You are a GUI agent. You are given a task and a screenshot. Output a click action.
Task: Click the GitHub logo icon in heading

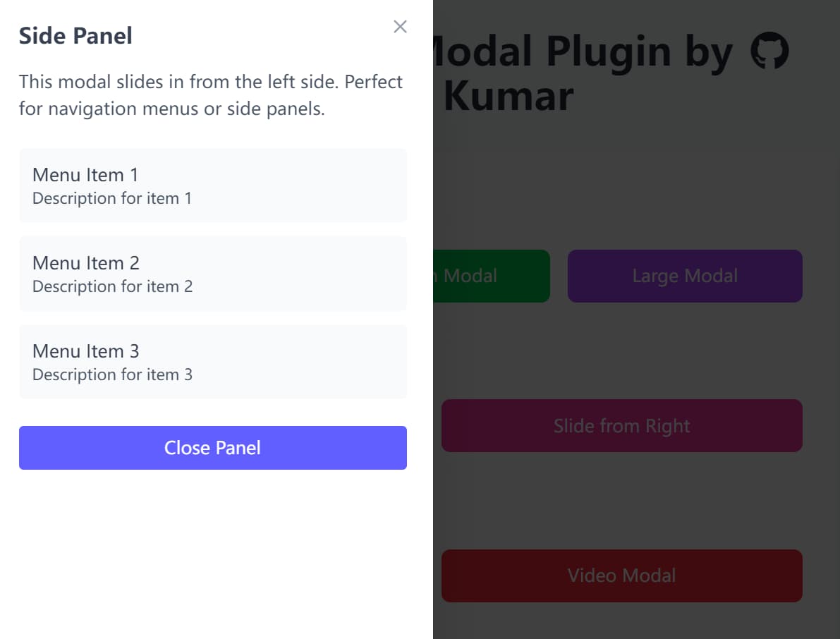(x=769, y=52)
